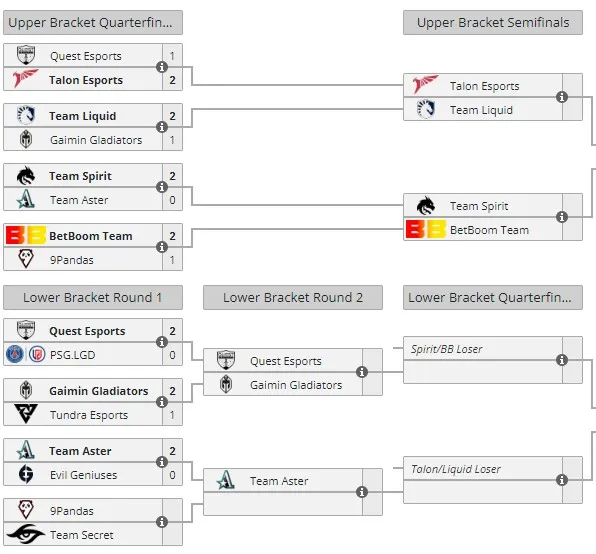Open info icon for Team Aster vs Evil Geniuses
The image size is (596, 554).
click(162, 462)
